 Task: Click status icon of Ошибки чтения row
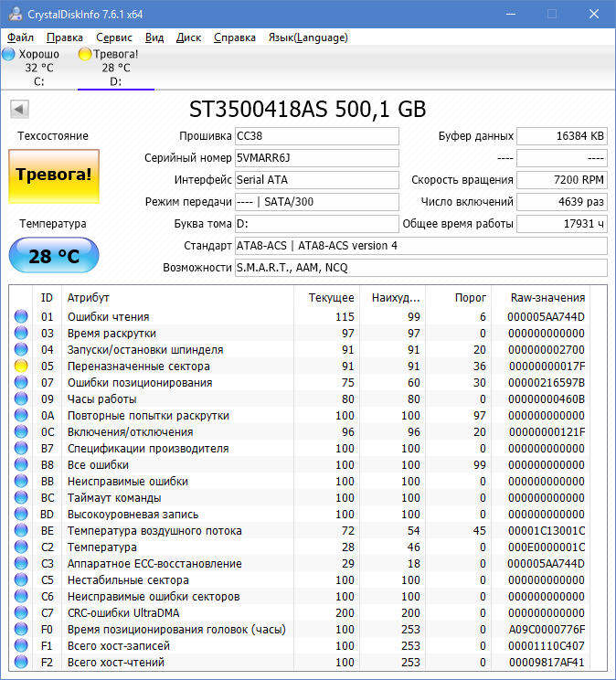coord(21,316)
